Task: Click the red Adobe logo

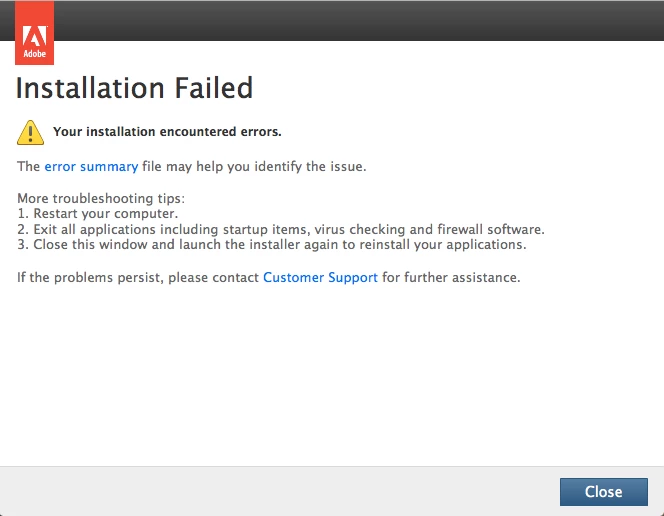Action: [x=34, y=33]
